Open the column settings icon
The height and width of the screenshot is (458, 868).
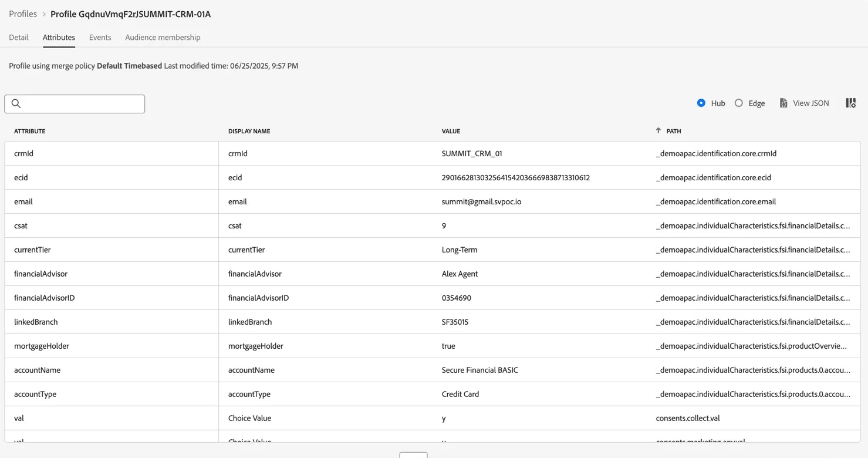[850, 103]
